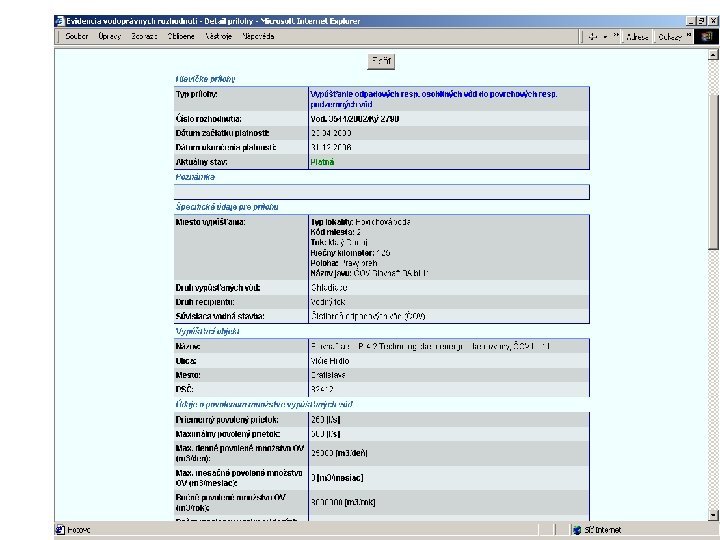Viewport: 720px width, 540px height.
Task: Click the Odkazy links toolbar label
Action: 670,37
